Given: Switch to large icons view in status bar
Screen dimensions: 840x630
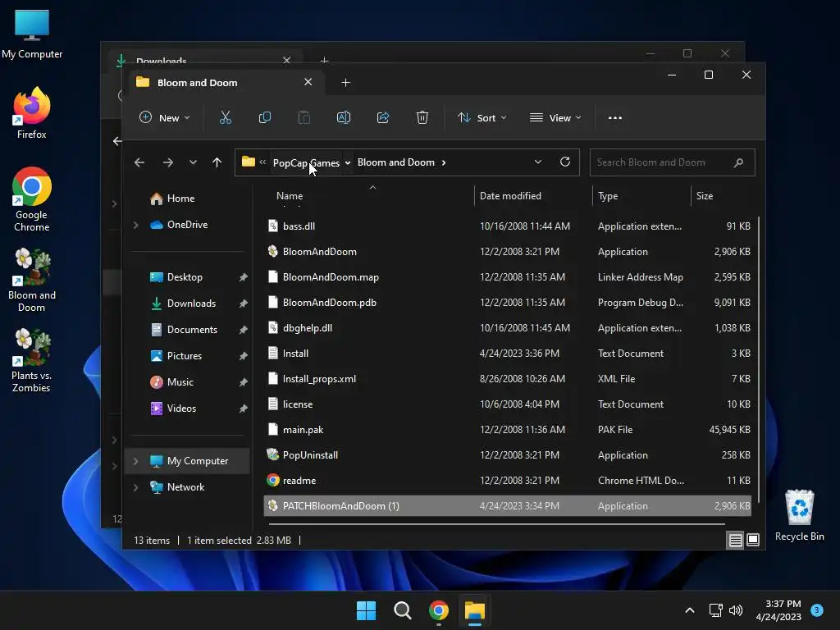Looking at the screenshot, I should click(x=753, y=540).
